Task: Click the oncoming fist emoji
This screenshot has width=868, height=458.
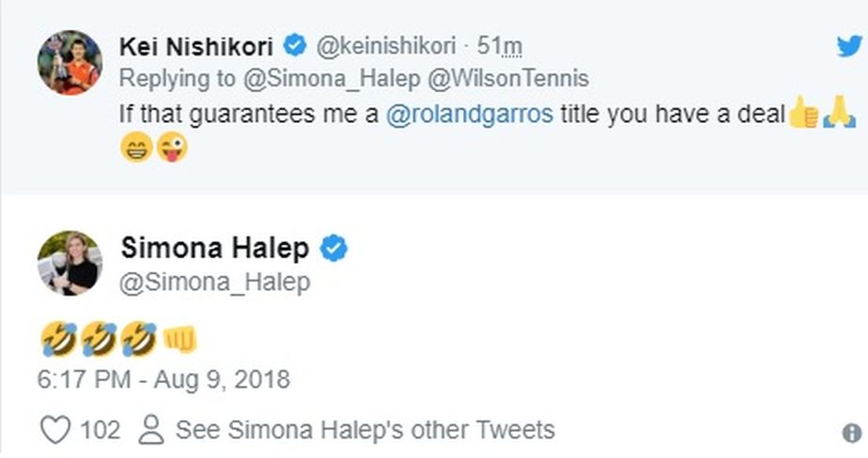Action: (180, 340)
